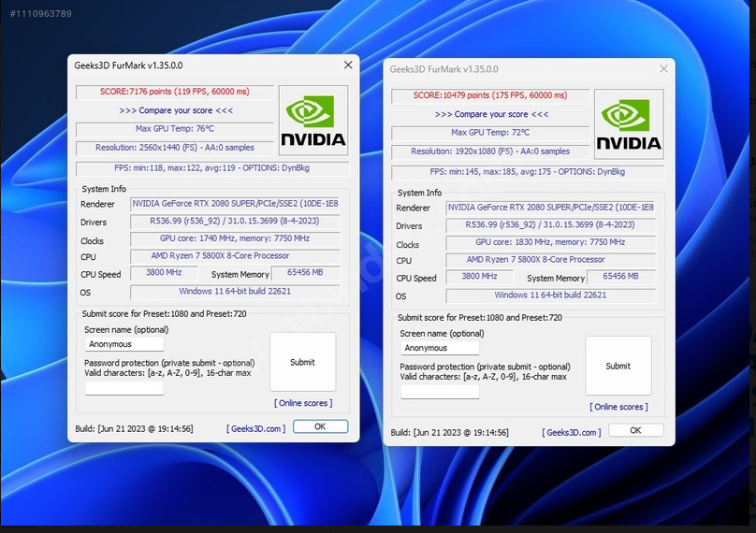Click AMD Ryzen 7 5800X field, left window
Screen dimensions: 756x533
pos(235,256)
